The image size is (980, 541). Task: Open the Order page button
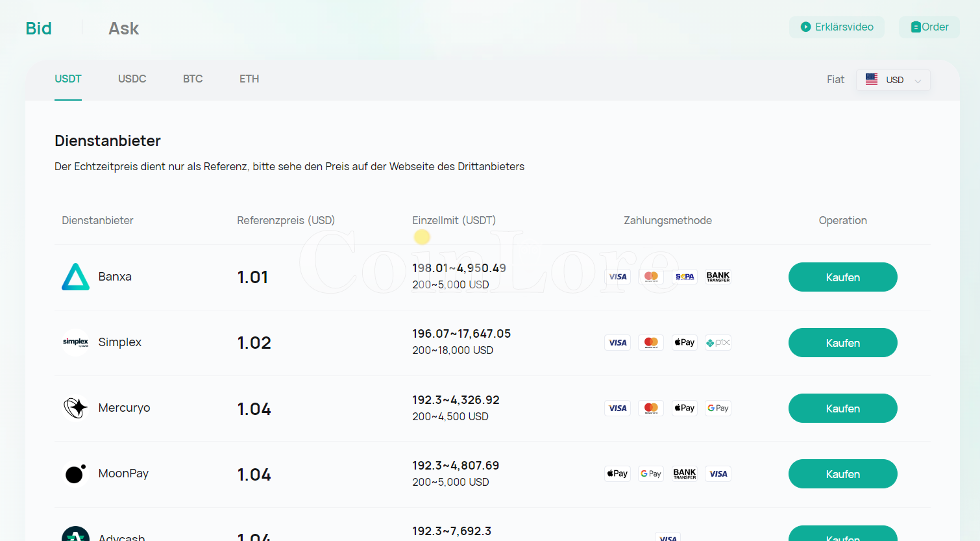[x=929, y=27]
